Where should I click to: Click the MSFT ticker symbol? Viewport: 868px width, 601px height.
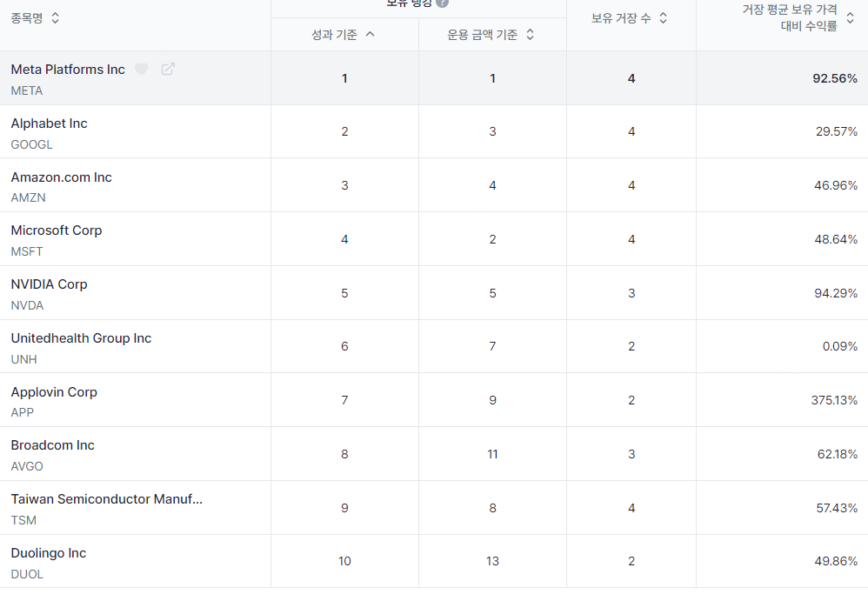click(x=27, y=252)
